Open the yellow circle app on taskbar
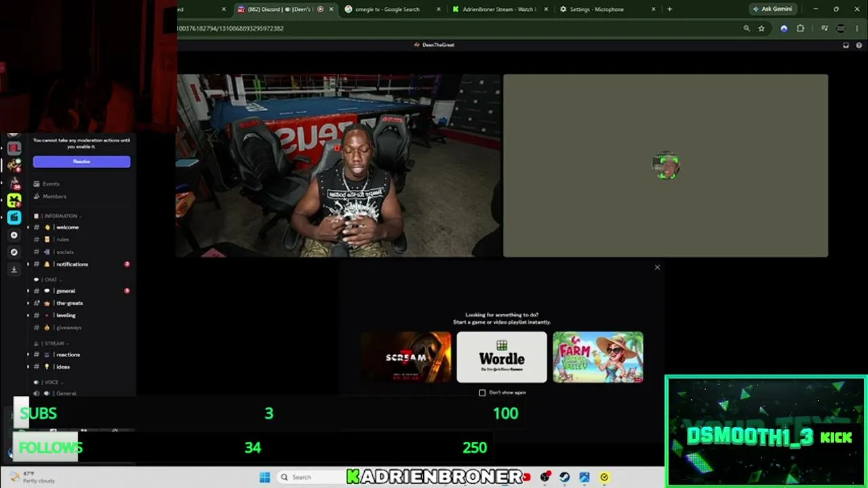Viewport: 868px width, 488px height. tap(604, 477)
